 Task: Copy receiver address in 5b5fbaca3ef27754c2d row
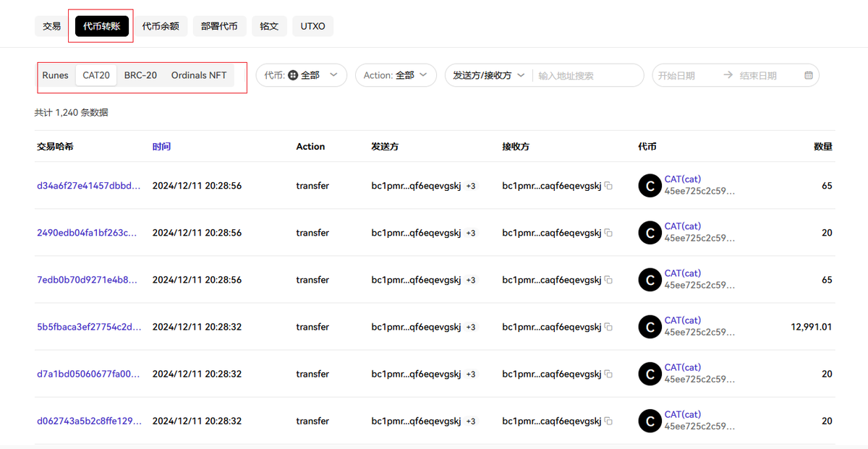[x=608, y=327]
